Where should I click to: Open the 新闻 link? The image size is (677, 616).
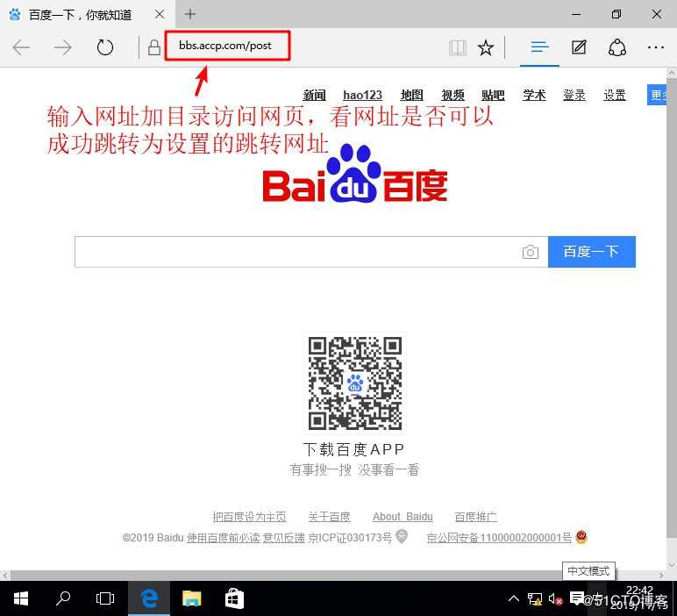(314, 95)
